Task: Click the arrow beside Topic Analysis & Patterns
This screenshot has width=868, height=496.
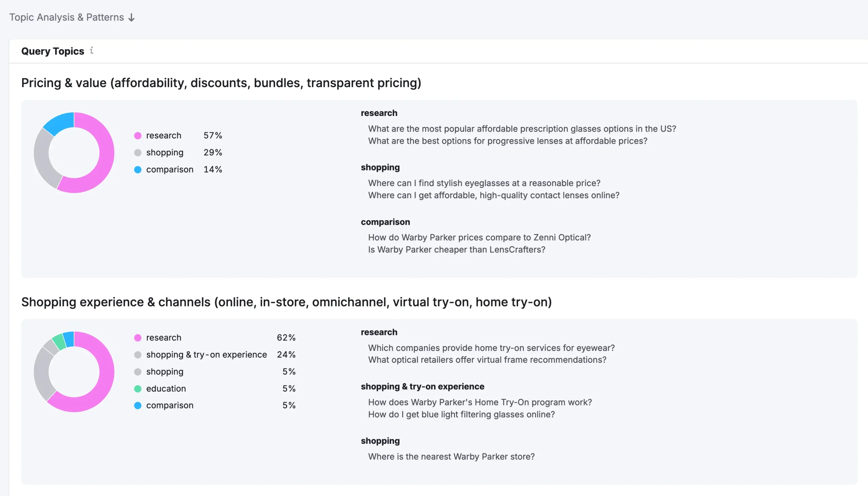Action: click(132, 17)
